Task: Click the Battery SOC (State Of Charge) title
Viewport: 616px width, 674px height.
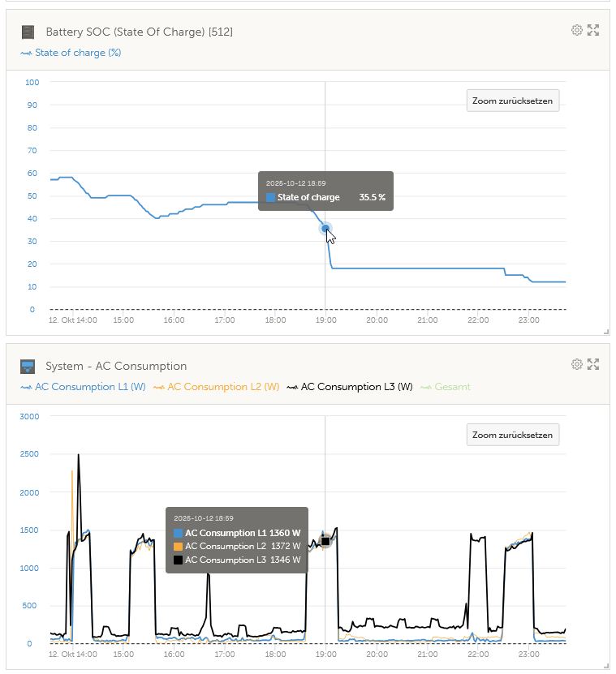Action: (140, 32)
